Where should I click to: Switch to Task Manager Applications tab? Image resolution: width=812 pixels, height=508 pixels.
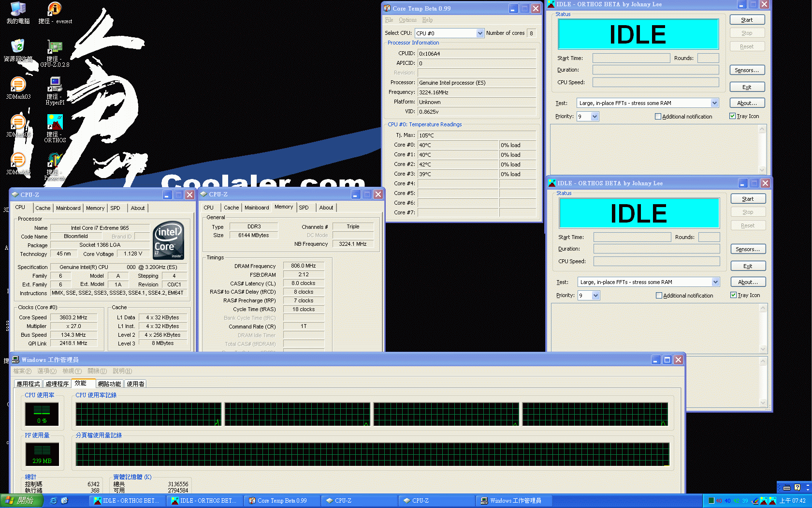coord(29,384)
